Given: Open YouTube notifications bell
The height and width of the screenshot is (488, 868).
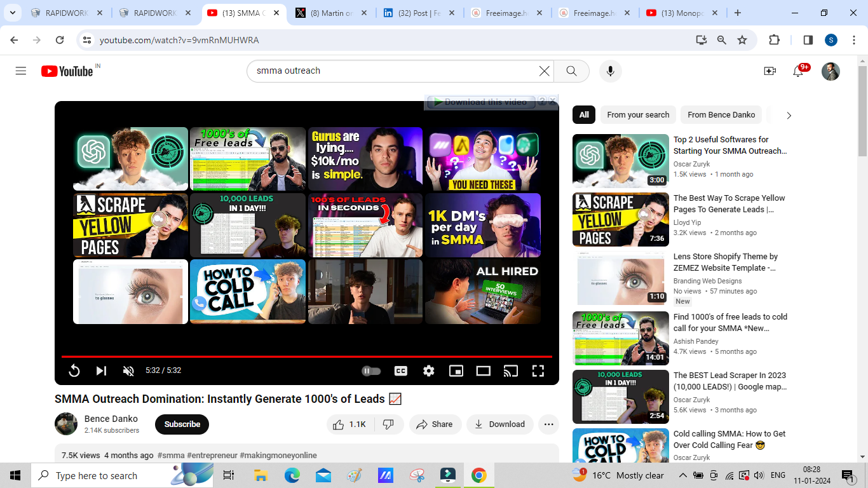Looking at the screenshot, I should click(798, 71).
